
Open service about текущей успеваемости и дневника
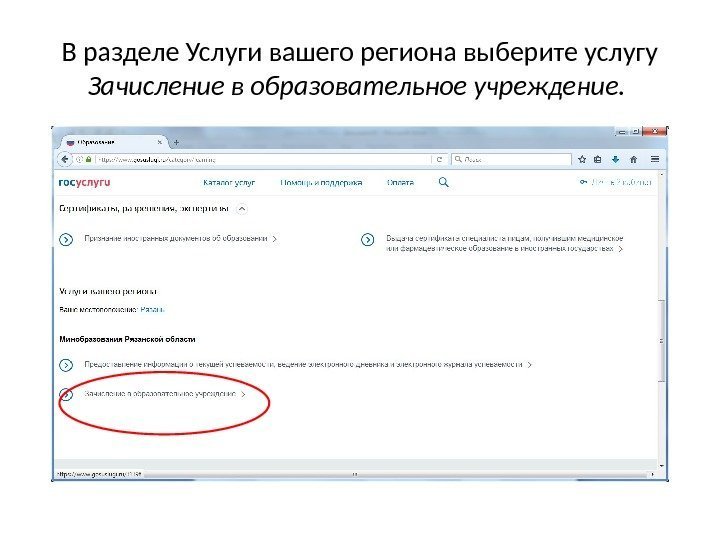click(x=304, y=364)
